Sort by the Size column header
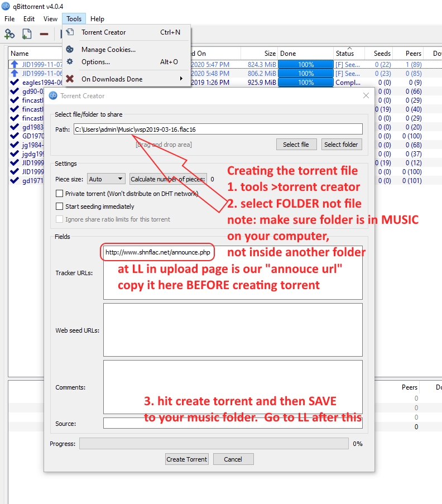The height and width of the screenshot is (504, 442). tap(270, 54)
